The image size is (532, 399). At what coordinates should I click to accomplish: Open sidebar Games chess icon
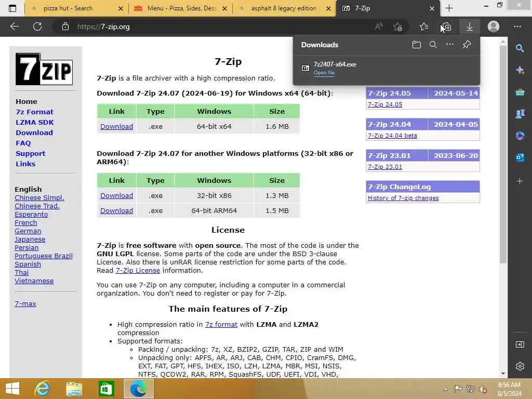click(520, 114)
